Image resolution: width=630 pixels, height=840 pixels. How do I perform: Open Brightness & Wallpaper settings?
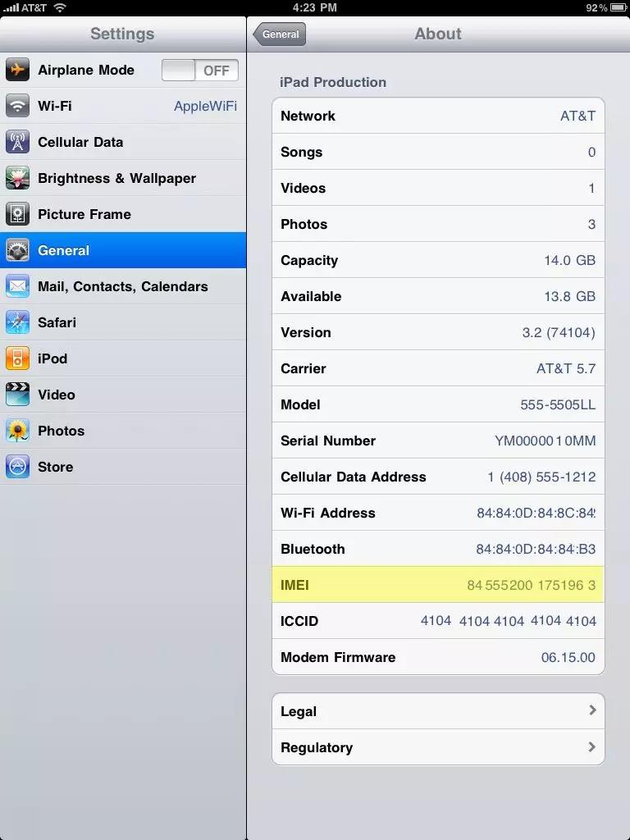coord(123,178)
